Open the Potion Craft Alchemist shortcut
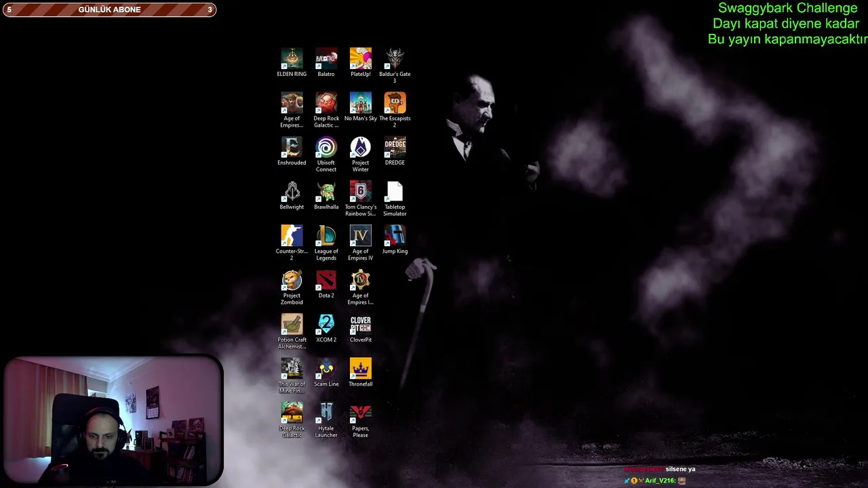This screenshot has width=868, height=488. point(292,325)
